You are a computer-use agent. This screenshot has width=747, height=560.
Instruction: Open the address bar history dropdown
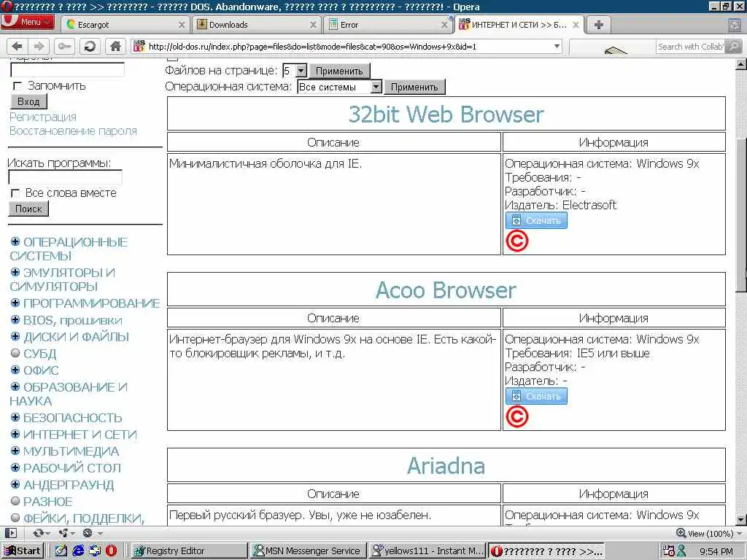click(557, 46)
